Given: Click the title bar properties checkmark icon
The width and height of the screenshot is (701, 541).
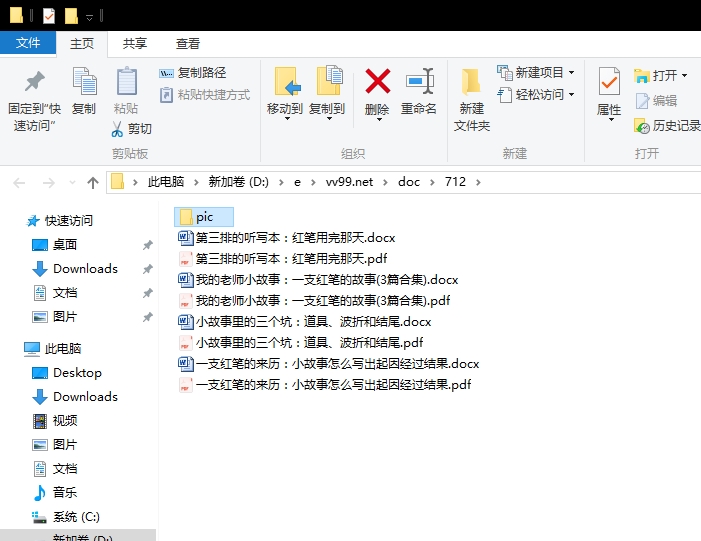Looking at the screenshot, I should [x=49, y=16].
